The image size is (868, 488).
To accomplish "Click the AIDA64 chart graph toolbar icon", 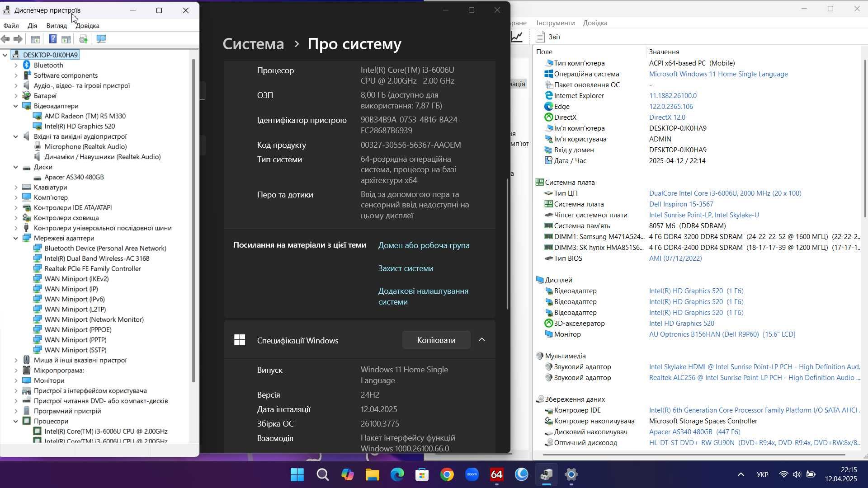I will click(517, 37).
